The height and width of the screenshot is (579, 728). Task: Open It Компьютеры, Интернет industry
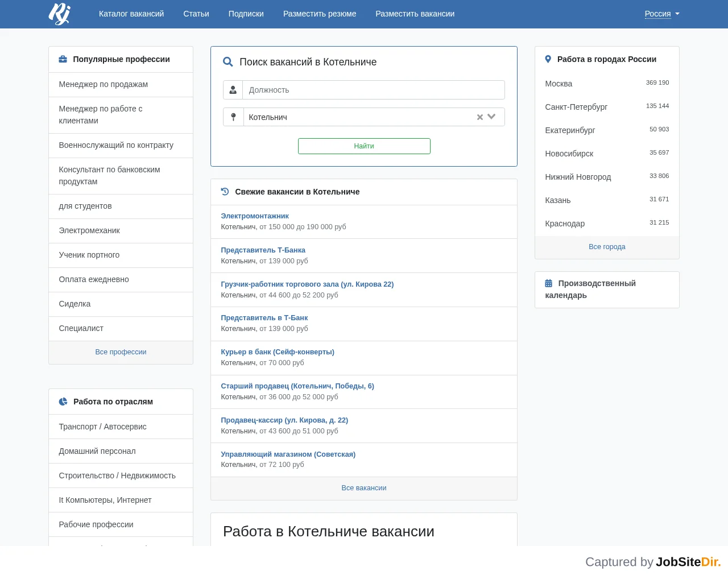pyautogui.click(x=121, y=500)
